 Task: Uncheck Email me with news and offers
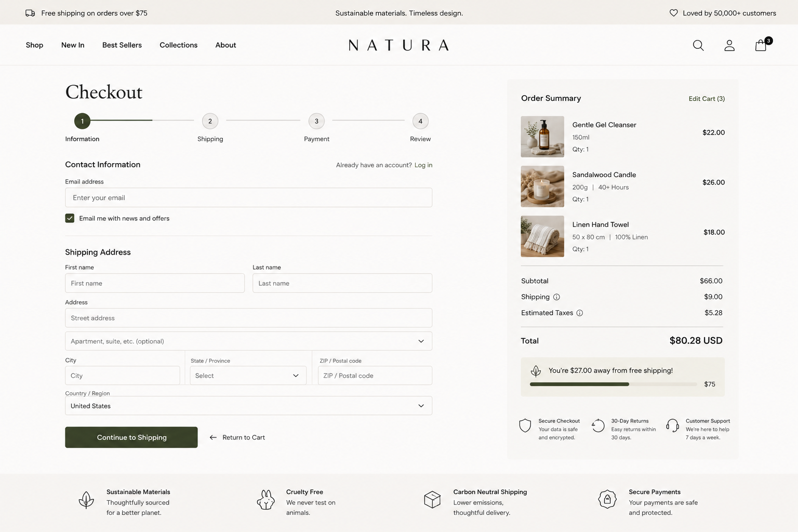(70, 218)
